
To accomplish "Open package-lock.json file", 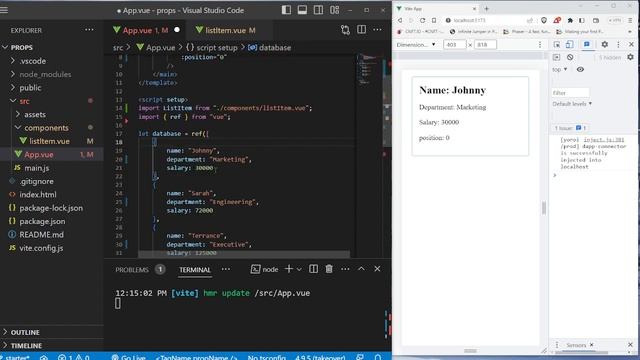I will click(x=52, y=208).
